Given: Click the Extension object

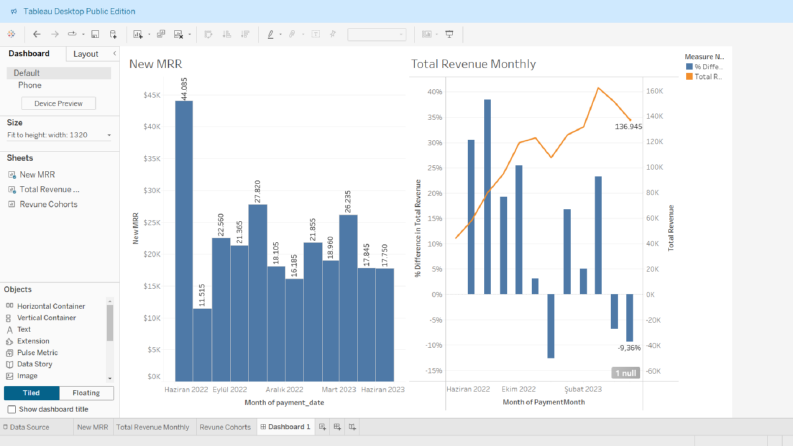Looking at the screenshot, I should [33, 341].
